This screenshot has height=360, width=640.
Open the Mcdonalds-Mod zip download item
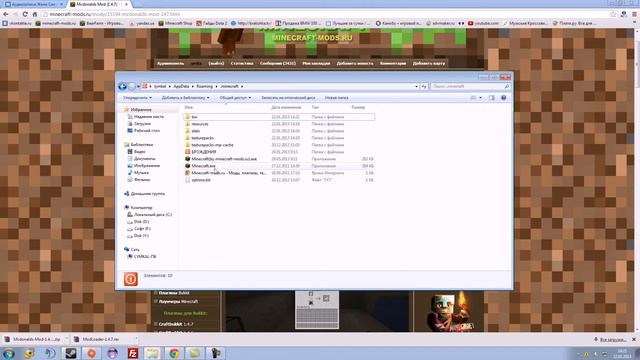pyautogui.click(x=36, y=339)
